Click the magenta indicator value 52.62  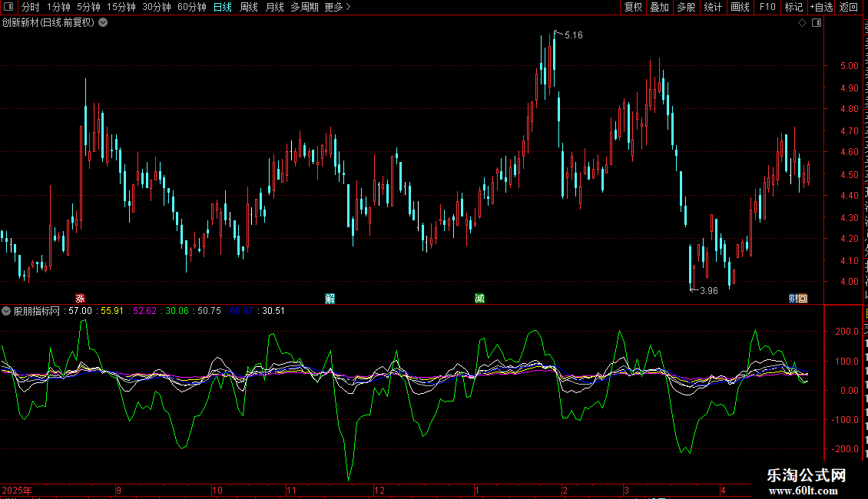tap(145, 311)
